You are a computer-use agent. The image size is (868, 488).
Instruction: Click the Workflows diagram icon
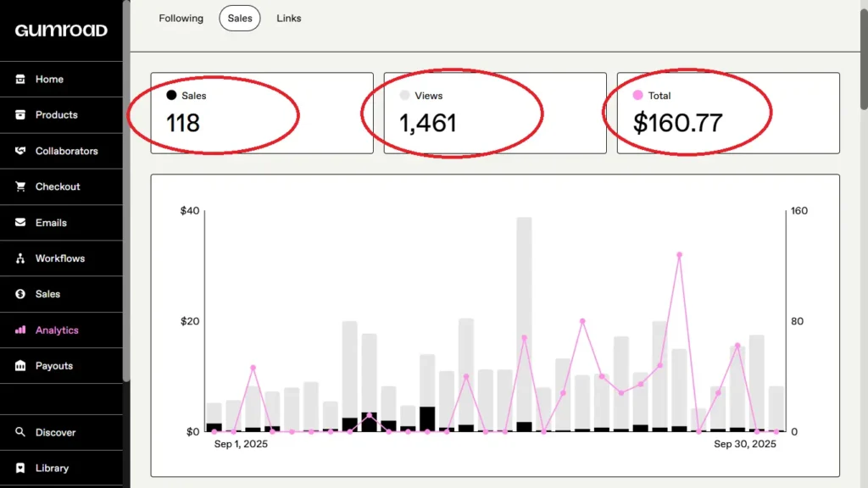click(x=20, y=258)
